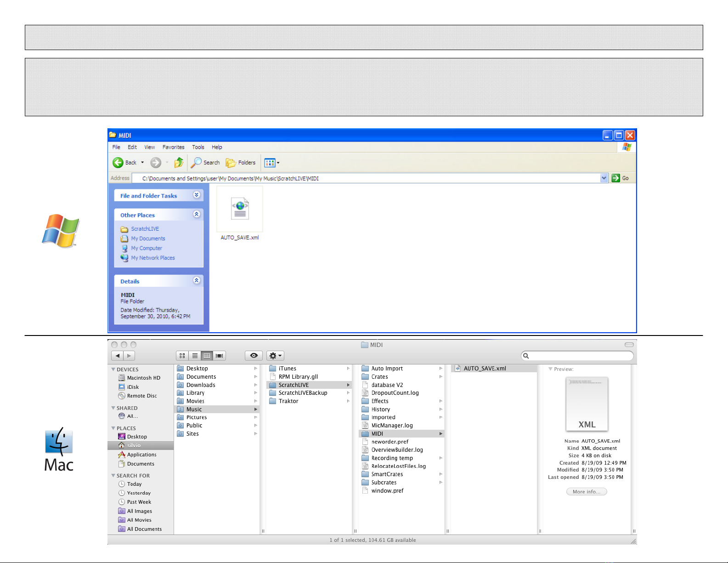Select the Downloads folder in Finder column

217,385
